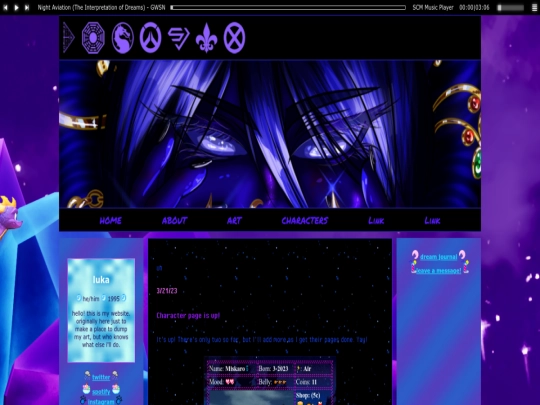Click the song title Night Aviation text
Viewport: 540px width, 405px height.
point(101,7)
